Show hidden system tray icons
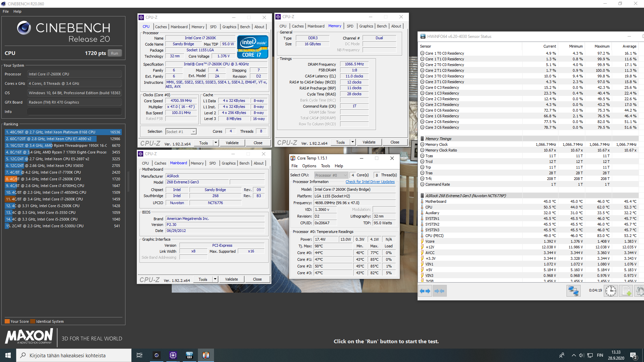This screenshot has width=644, height=362. 574,355
